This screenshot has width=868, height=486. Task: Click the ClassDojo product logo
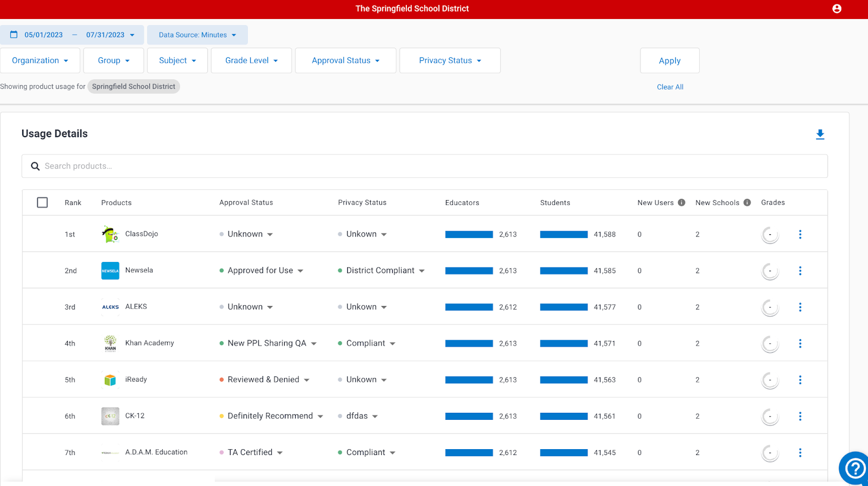pos(110,234)
